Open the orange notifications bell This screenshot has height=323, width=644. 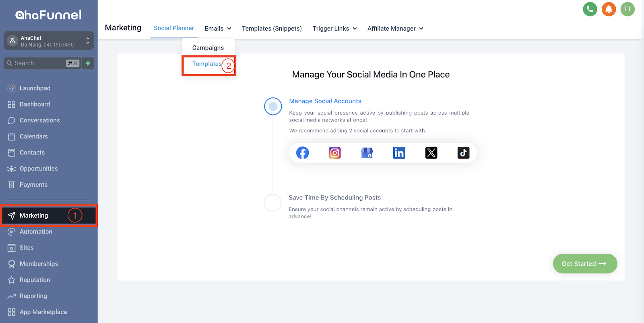[x=609, y=9]
